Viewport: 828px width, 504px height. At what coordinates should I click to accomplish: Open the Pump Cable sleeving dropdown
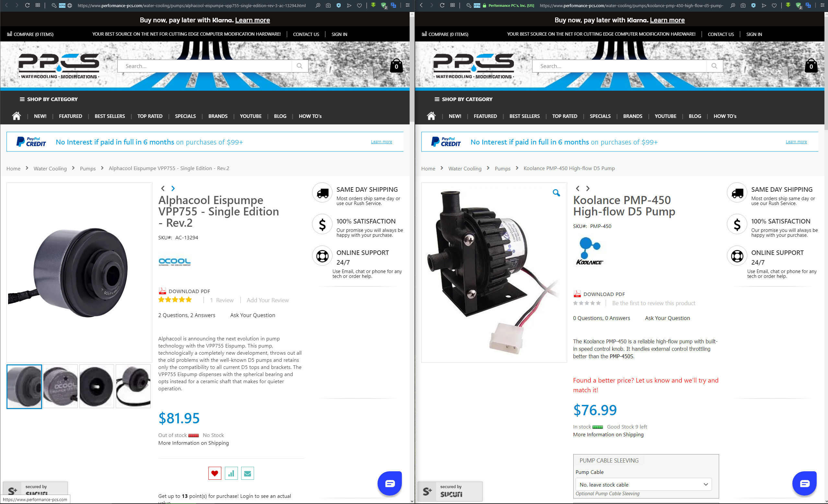tap(644, 485)
